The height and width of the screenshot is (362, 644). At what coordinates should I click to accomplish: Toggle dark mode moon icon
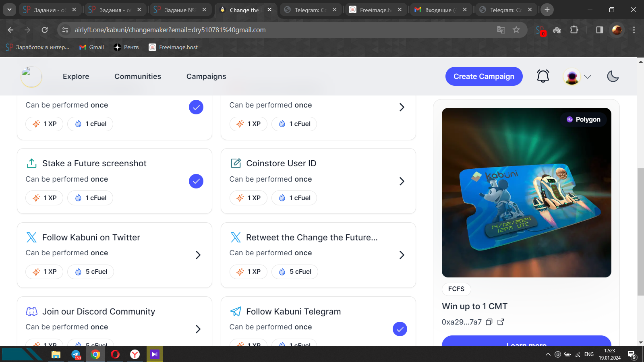(x=613, y=76)
